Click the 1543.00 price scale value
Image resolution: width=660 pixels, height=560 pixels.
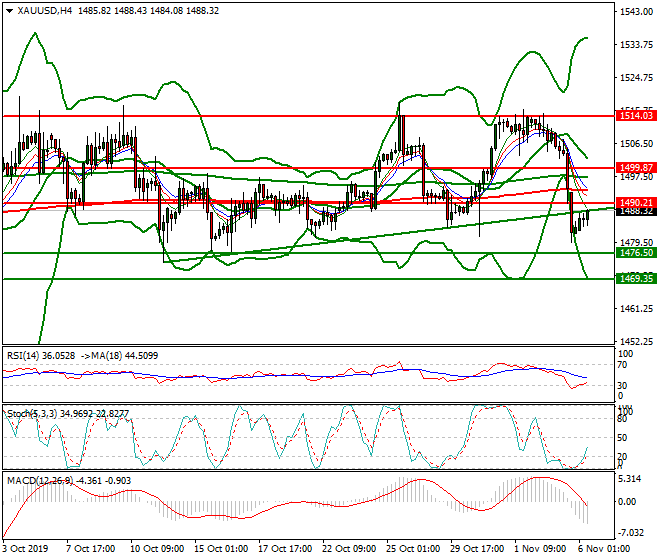(636, 11)
